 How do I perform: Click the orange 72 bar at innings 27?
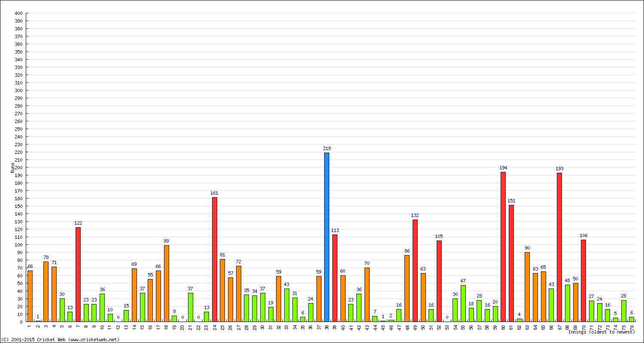click(x=239, y=294)
